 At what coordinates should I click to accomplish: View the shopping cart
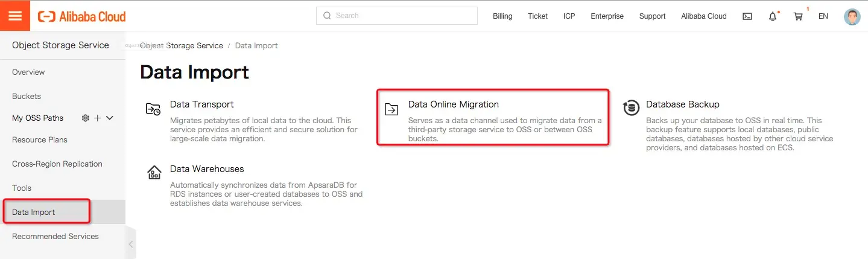tap(798, 16)
